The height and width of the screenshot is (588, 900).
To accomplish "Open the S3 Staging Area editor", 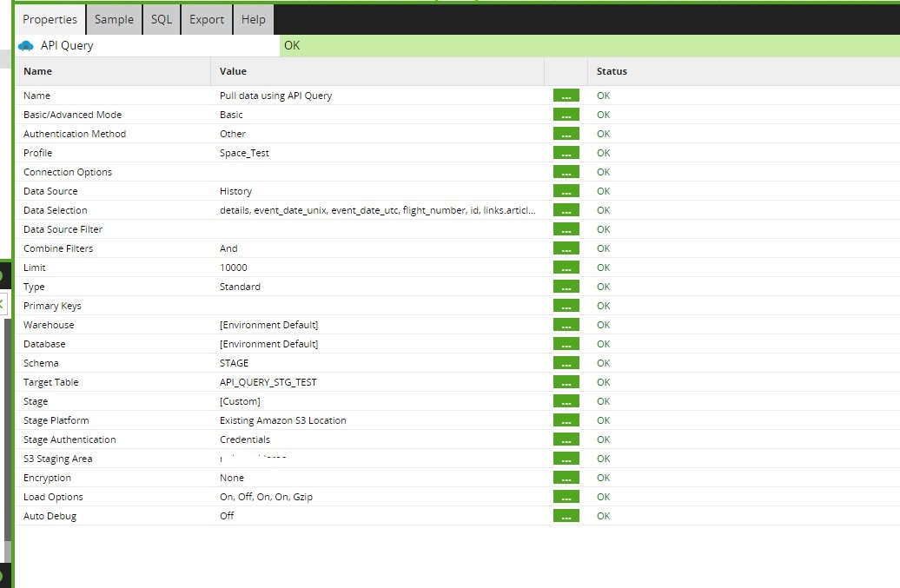I will tap(566, 459).
